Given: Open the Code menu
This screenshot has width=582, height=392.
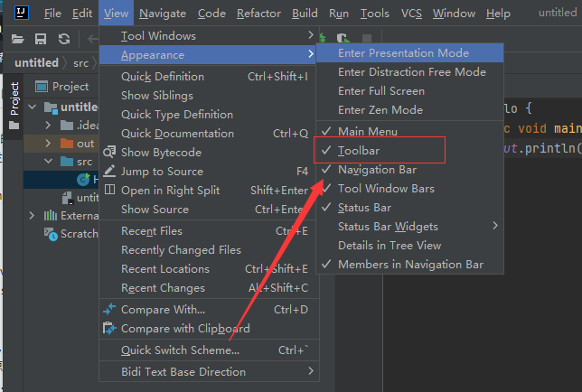Looking at the screenshot, I should (211, 14).
